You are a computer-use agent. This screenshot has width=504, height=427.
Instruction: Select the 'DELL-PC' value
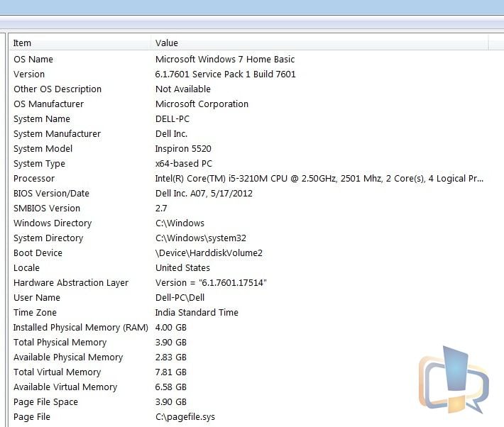(172, 119)
